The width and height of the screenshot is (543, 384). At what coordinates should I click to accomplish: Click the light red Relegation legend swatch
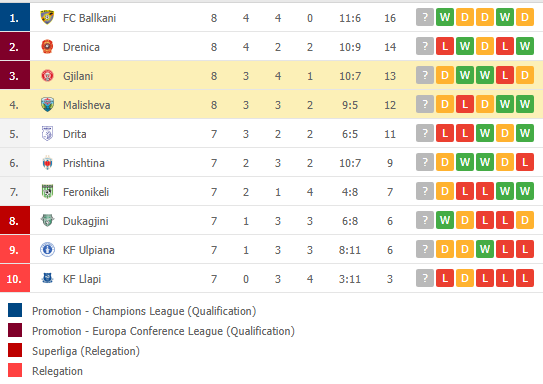pos(15,370)
